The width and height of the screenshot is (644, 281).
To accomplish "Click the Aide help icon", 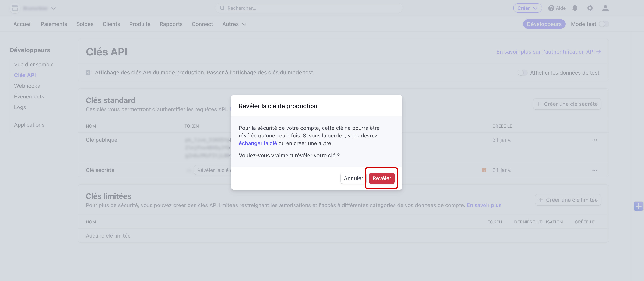I will [x=551, y=8].
